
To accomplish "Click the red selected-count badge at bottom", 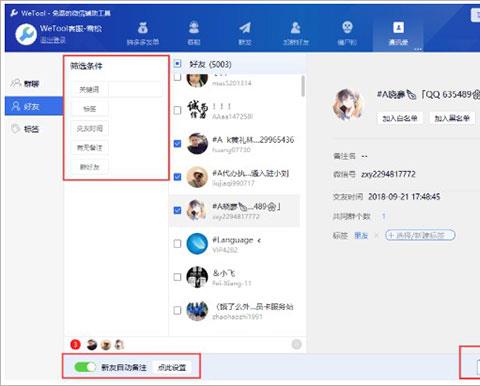I will 76,344.
